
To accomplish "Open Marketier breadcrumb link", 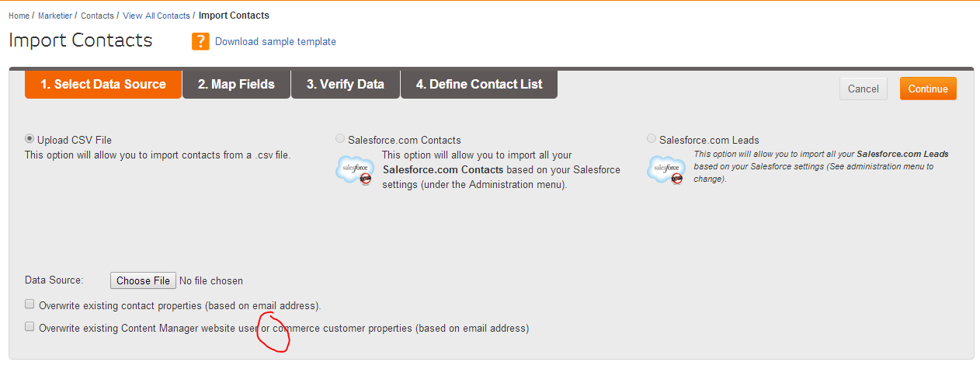I will click(55, 16).
